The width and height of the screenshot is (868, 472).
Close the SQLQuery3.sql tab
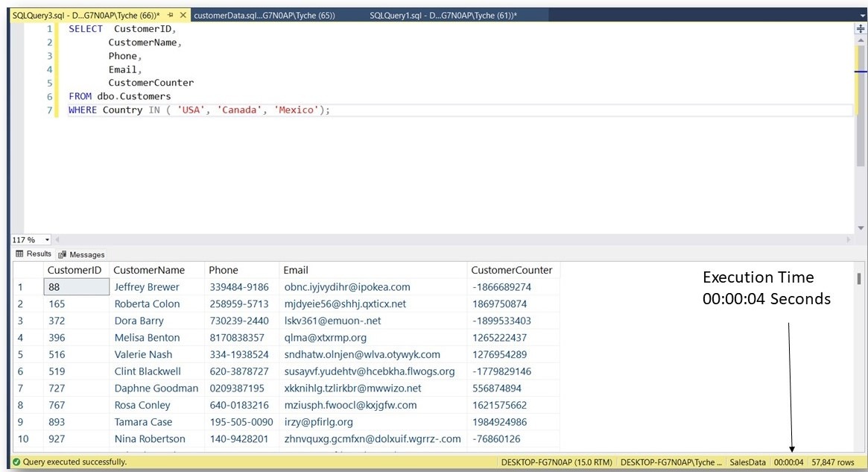pyautogui.click(x=183, y=16)
